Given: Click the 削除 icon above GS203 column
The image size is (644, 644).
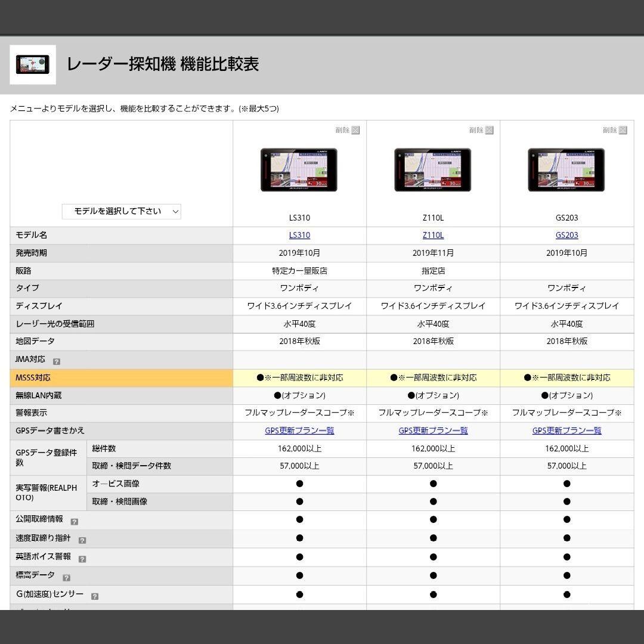Looking at the screenshot, I should 623,130.
